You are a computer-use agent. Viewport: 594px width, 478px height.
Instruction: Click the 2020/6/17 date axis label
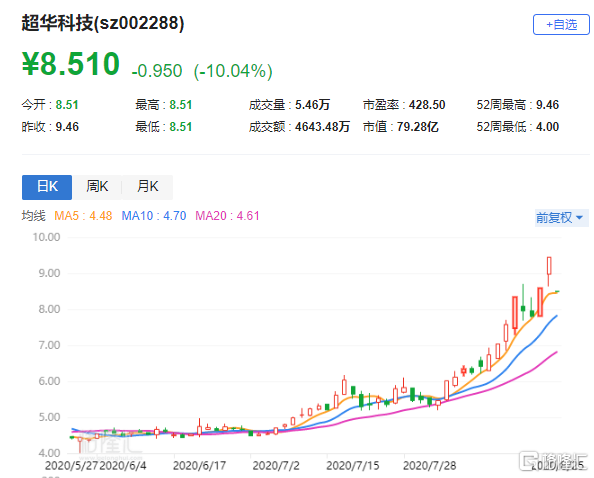199,466
